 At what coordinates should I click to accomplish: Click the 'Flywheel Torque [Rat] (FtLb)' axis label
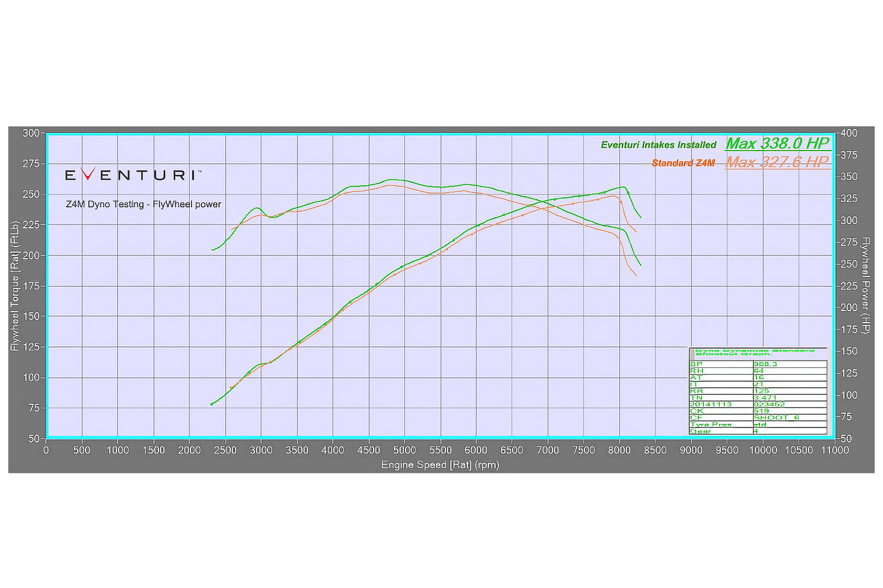[x=16, y=286]
